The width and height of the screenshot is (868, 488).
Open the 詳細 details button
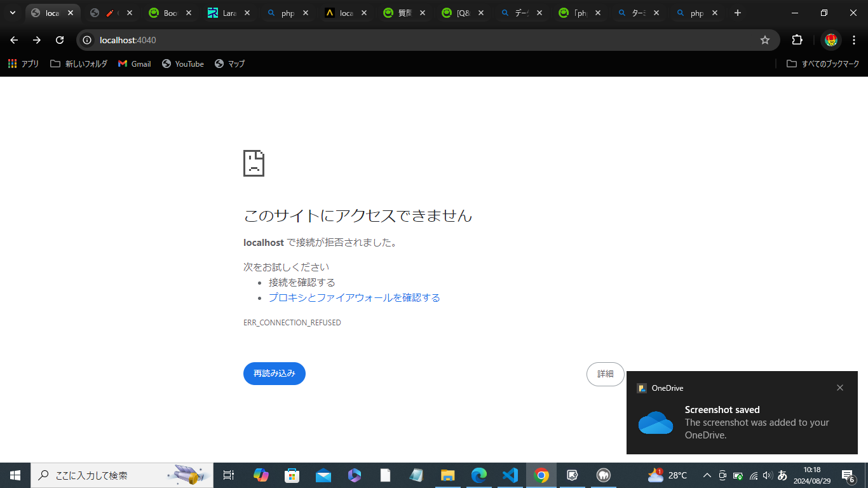(606, 374)
